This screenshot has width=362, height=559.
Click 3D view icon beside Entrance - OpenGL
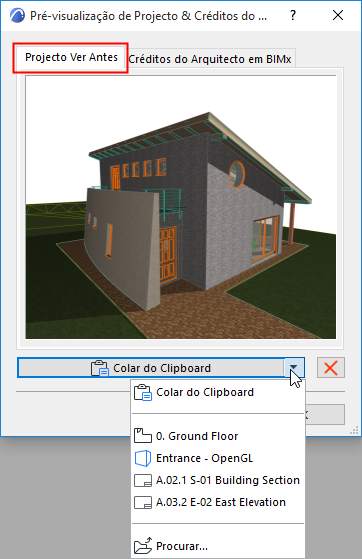(143, 458)
